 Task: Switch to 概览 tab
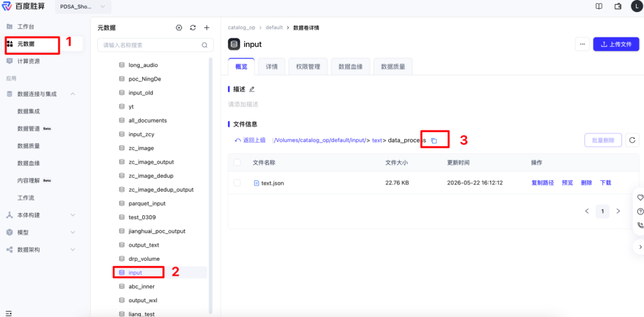click(241, 66)
